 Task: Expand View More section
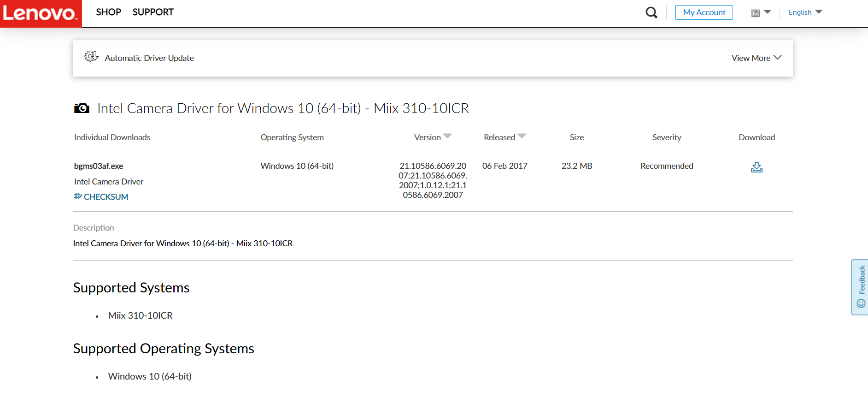(x=757, y=58)
